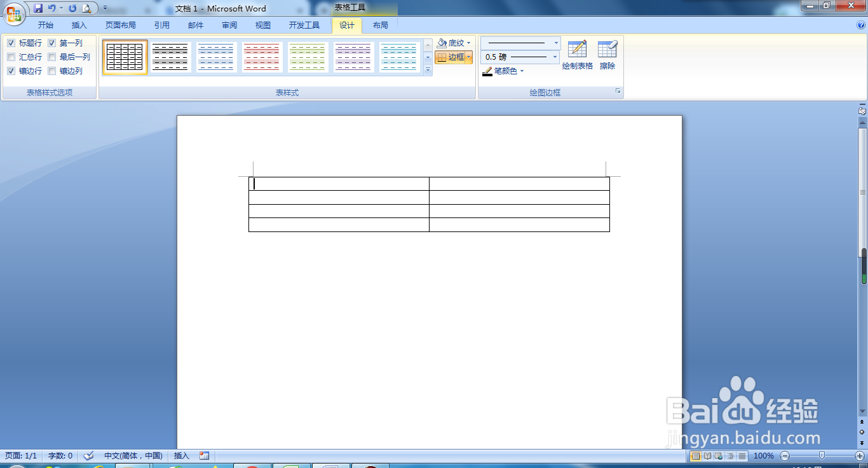Apply purple light shading table style
Screen dimensions: 868x468
(354, 57)
